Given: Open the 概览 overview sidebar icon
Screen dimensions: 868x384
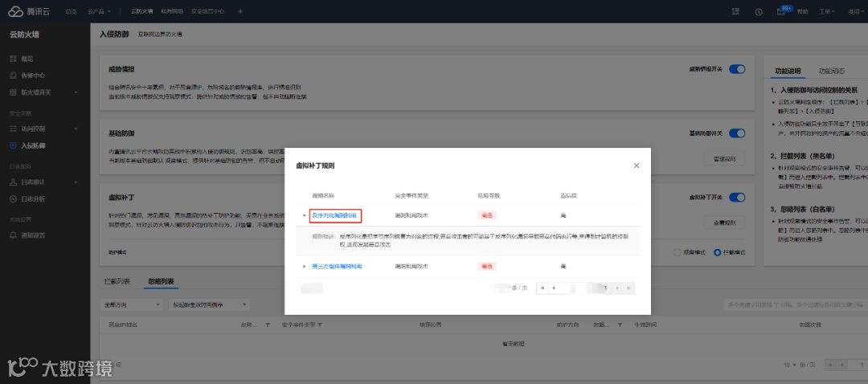Looking at the screenshot, I should coord(14,59).
